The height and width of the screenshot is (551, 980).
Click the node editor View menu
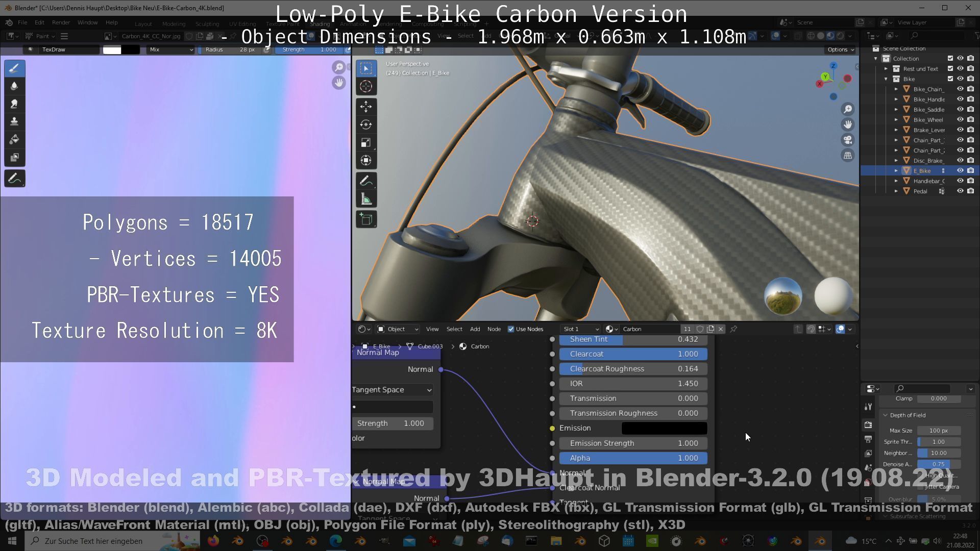click(432, 329)
